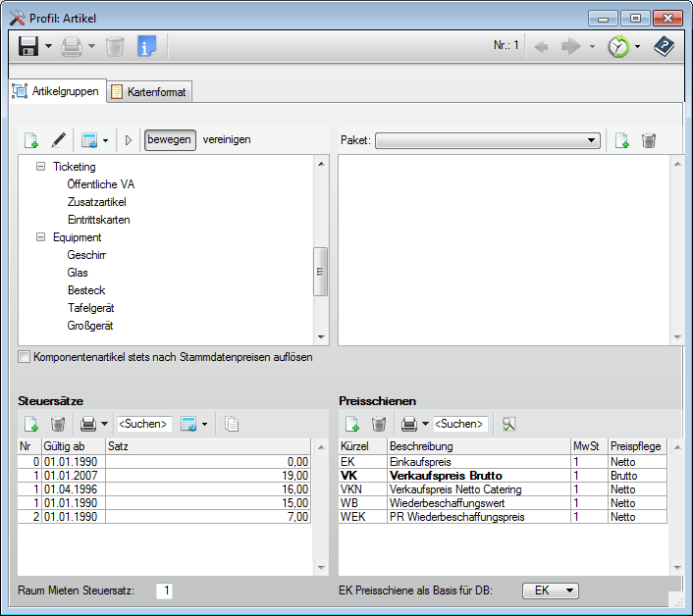Open EK Preisschiene als Basis dropdown
Image resolution: width=693 pixels, height=616 pixels.
(x=551, y=590)
